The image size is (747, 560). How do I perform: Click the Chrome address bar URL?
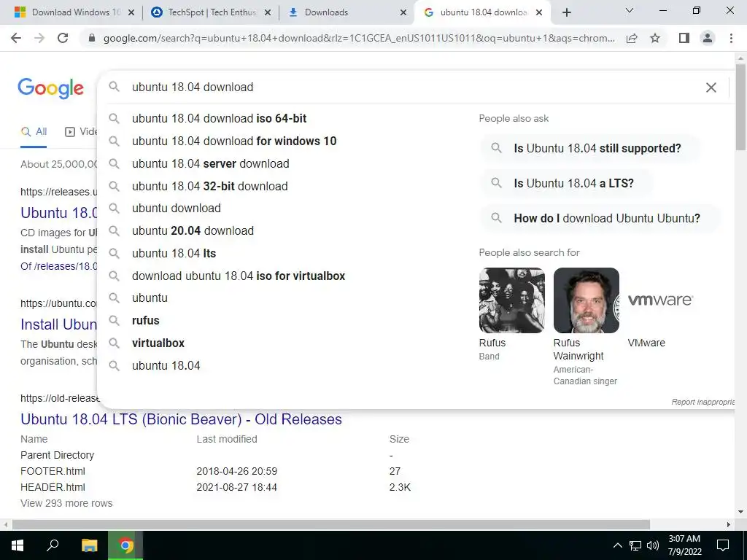pos(359,38)
